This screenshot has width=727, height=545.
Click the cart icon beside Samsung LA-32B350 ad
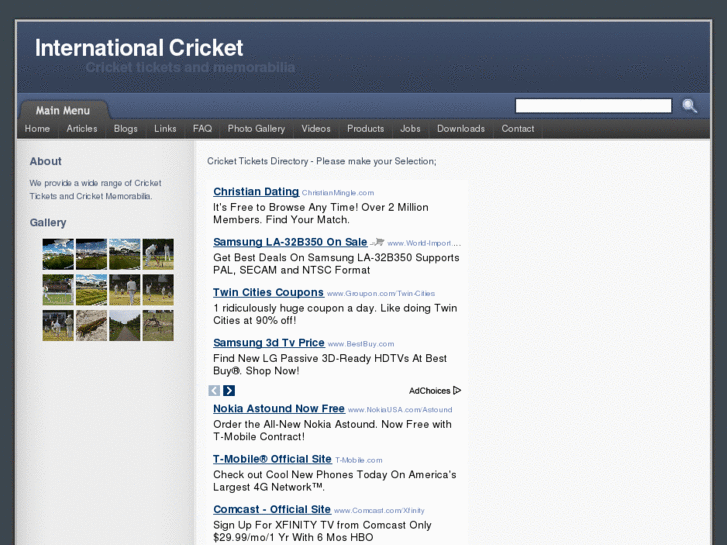(x=378, y=242)
